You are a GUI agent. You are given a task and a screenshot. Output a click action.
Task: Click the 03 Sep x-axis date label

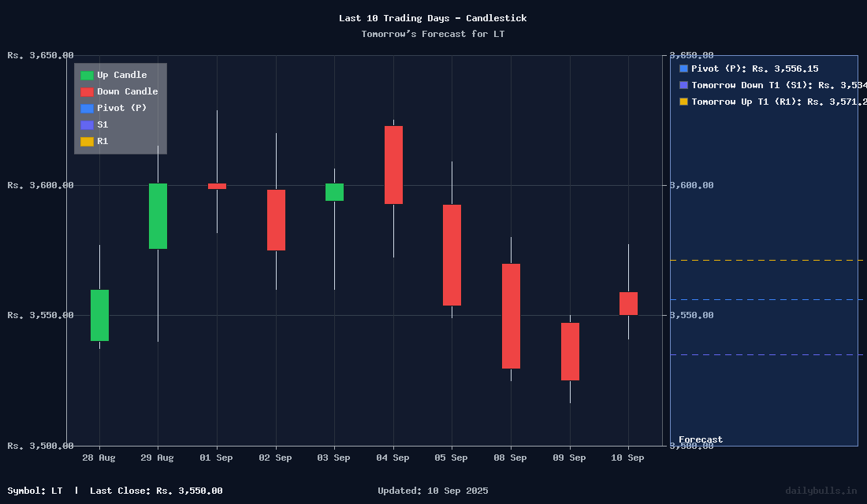pyautogui.click(x=333, y=458)
